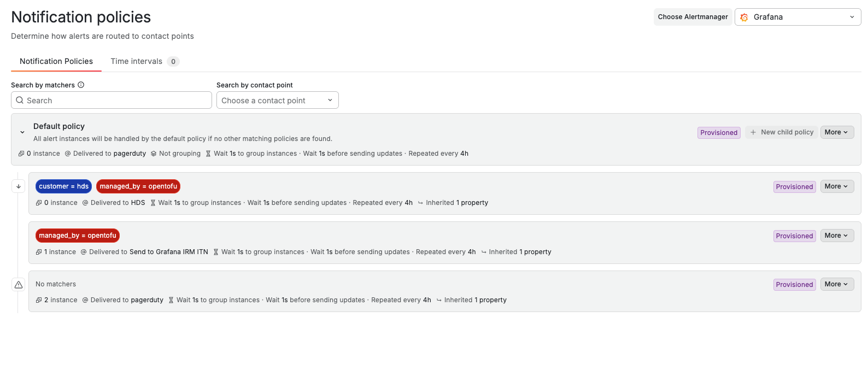Click the 'pagerduty' contact point in Default policy
The height and width of the screenshot is (376, 868).
130,154
